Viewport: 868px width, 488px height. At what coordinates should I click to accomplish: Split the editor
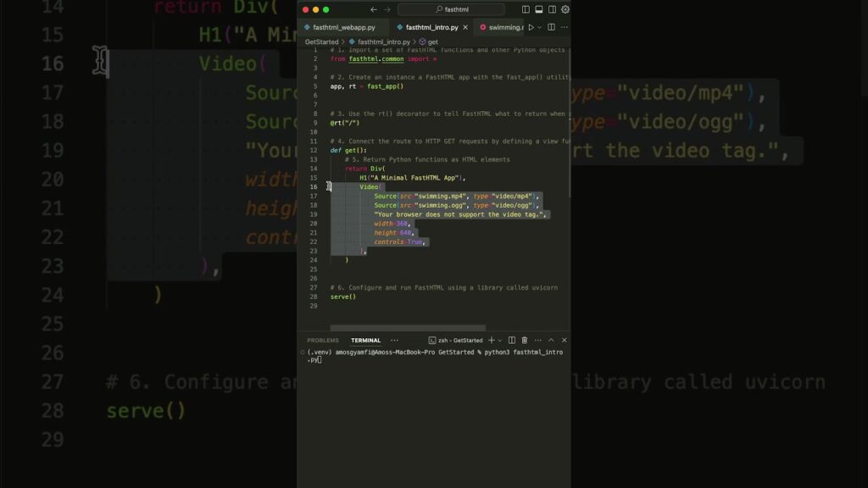pyautogui.click(x=552, y=27)
